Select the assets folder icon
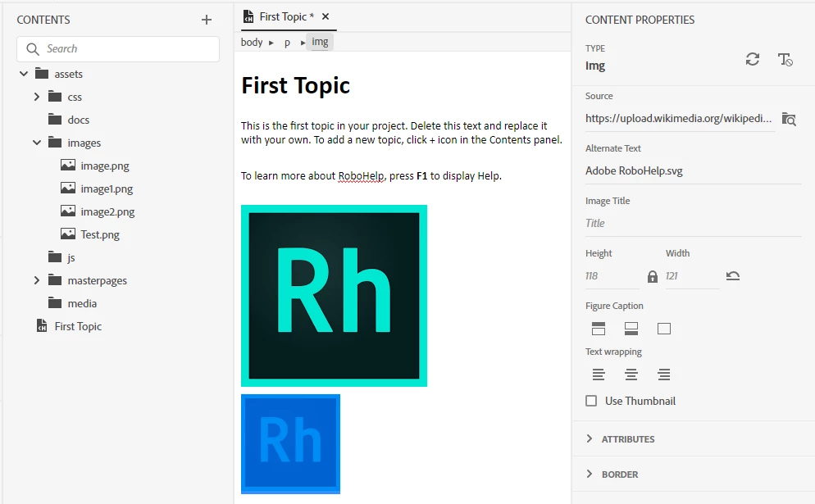This screenshot has width=815, height=504. [x=42, y=73]
